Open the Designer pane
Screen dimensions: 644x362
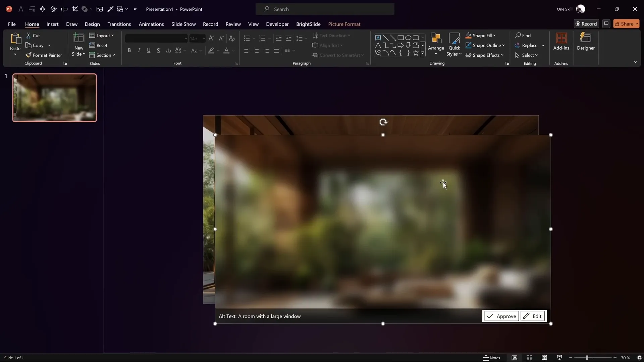[586, 42]
